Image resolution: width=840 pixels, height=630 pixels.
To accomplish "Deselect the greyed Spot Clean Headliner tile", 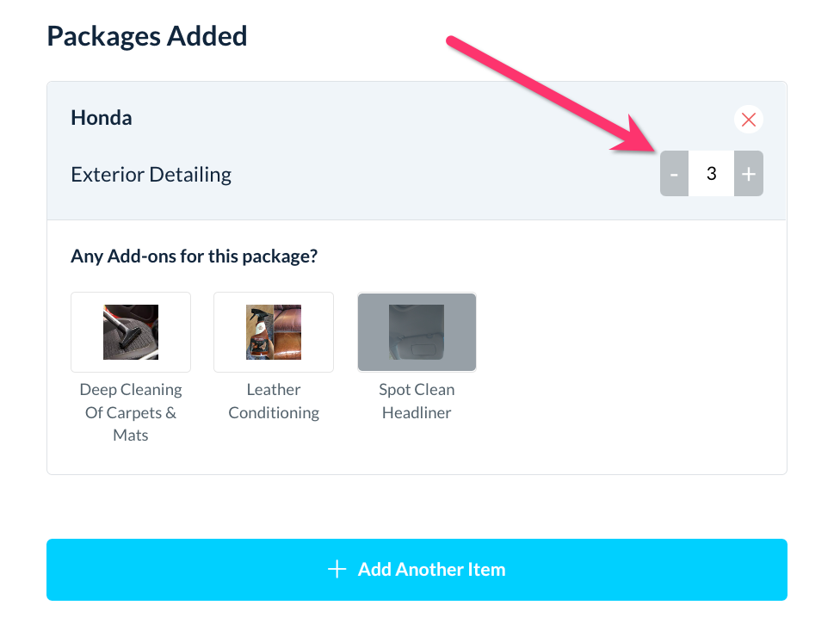I will point(417,332).
